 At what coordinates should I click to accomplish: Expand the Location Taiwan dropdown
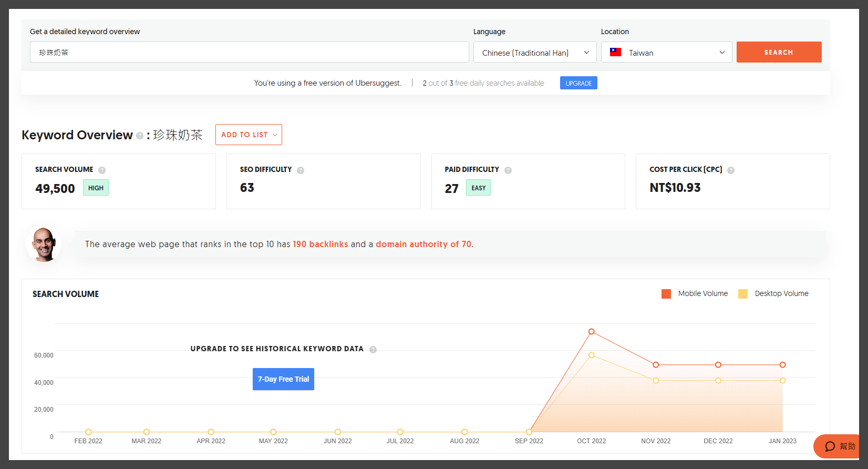(666, 53)
